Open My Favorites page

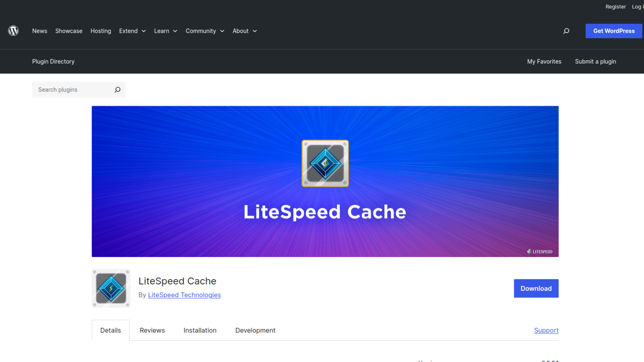pos(544,61)
